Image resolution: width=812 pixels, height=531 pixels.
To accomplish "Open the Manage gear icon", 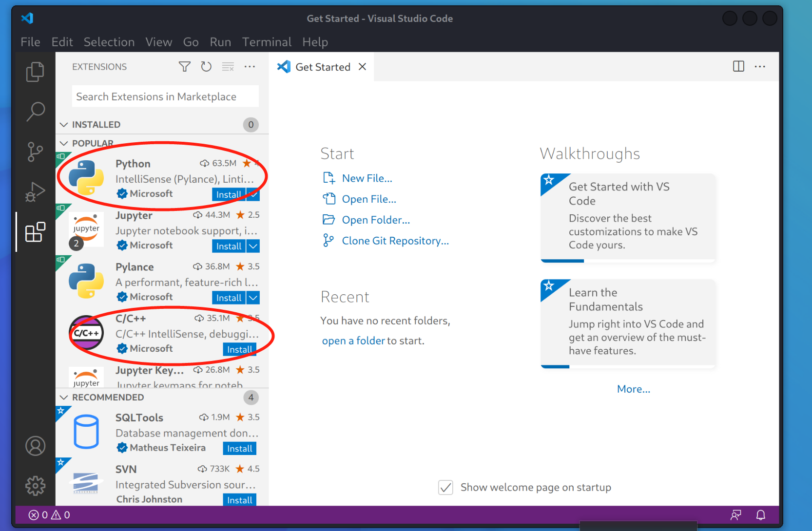I will [35, 486].
